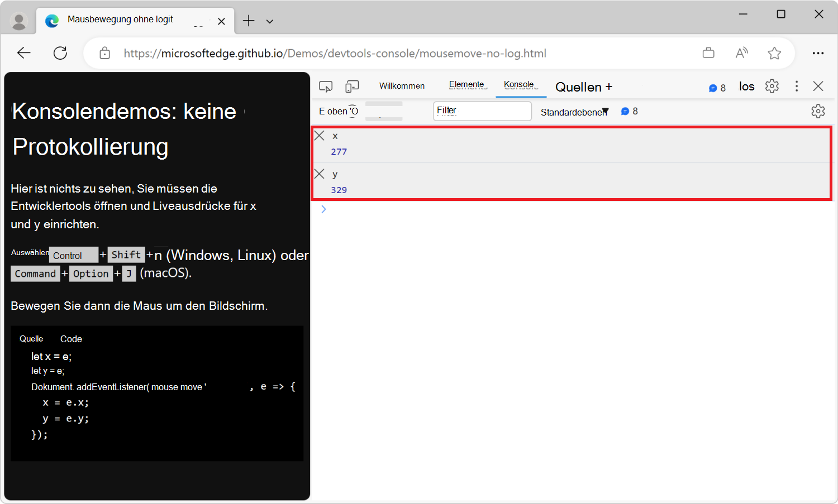Add this page to favorites
Viewport: 838px width, 504px height.
(774, 52)
